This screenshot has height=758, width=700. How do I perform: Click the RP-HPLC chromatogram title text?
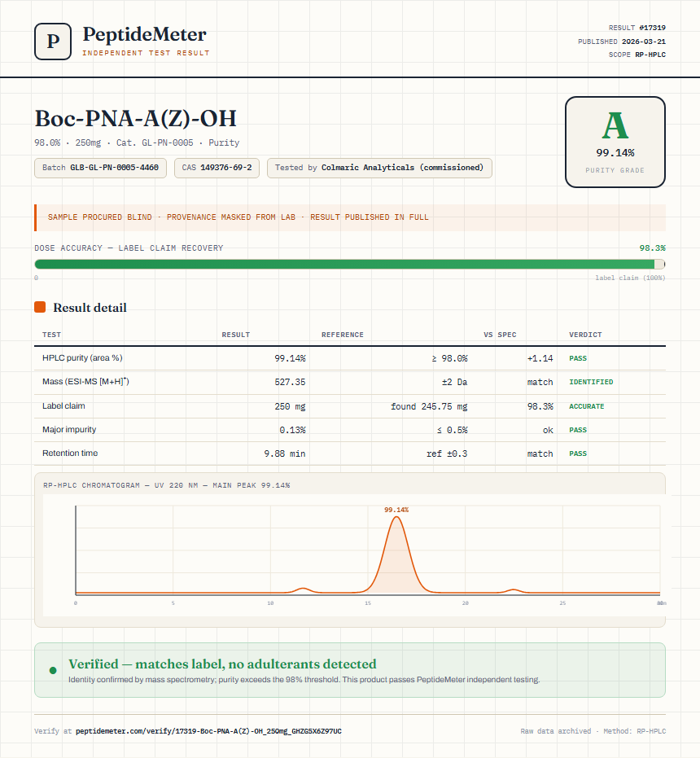point(166,485)
